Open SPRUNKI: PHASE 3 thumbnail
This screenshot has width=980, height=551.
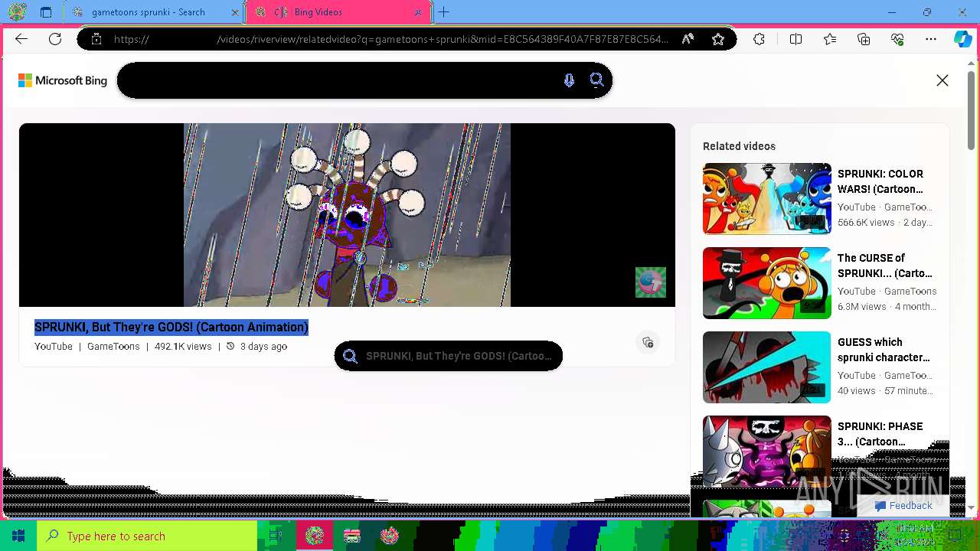pyautogui.click(x=767, y=452)
